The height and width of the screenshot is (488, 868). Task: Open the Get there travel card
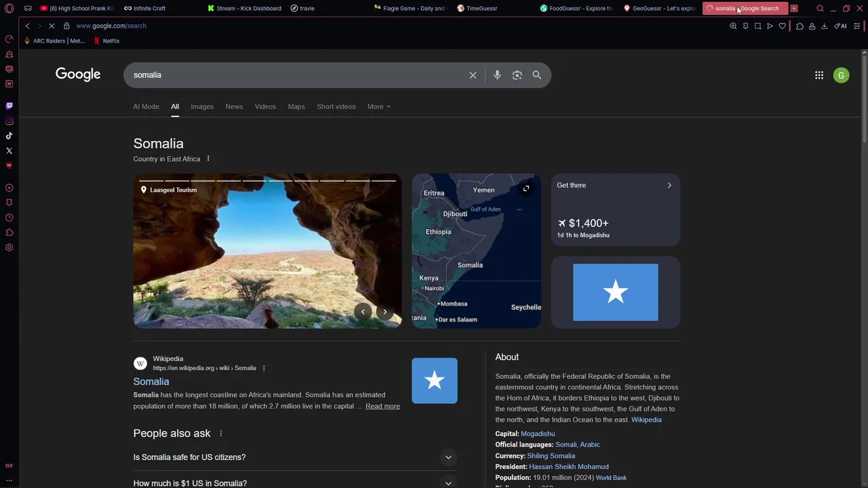point(615,209)
